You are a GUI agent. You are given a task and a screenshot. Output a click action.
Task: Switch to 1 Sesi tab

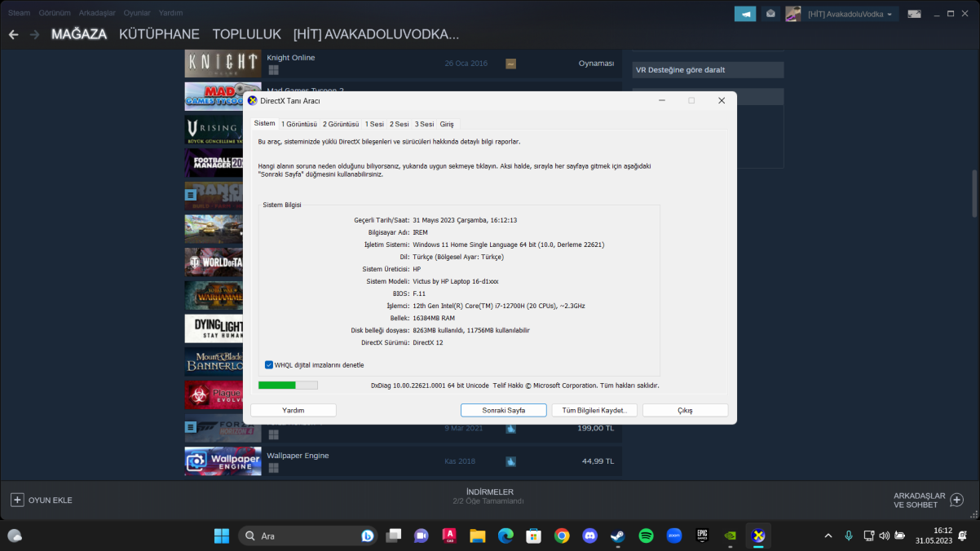coord(374,124)
